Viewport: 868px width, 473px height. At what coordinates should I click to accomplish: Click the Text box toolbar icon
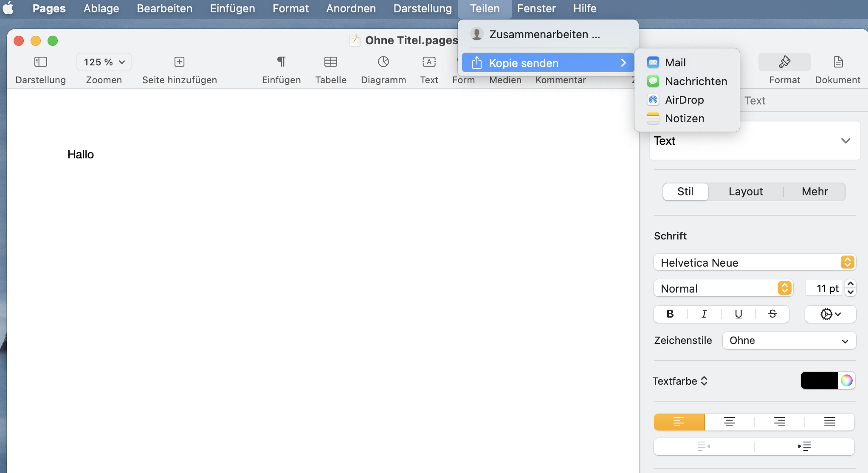tap(429, 62)
